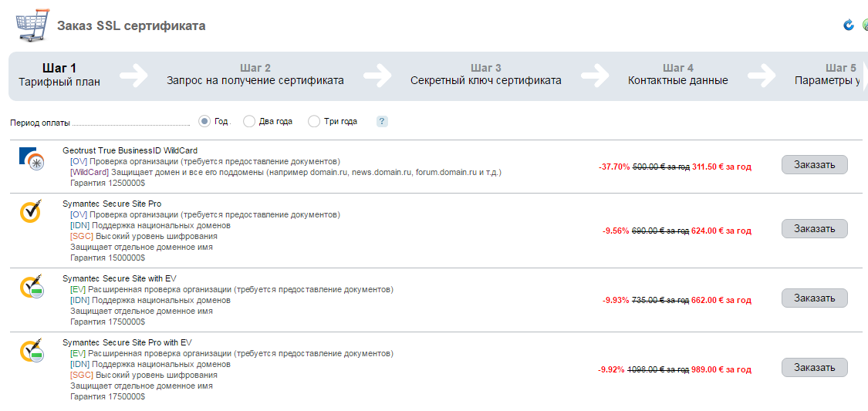Click the Symantec Secure Site Pro title
The image size is (868, 411).
click(113, 204)
